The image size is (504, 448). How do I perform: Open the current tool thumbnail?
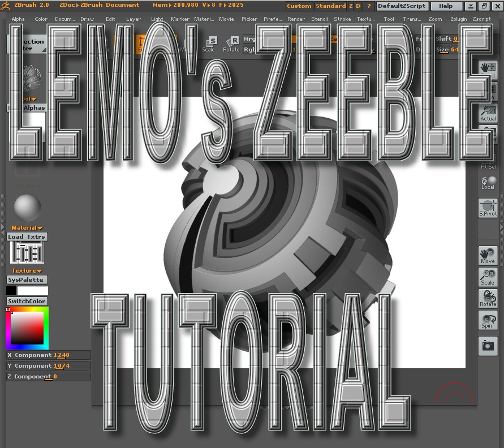click(32, 79)
